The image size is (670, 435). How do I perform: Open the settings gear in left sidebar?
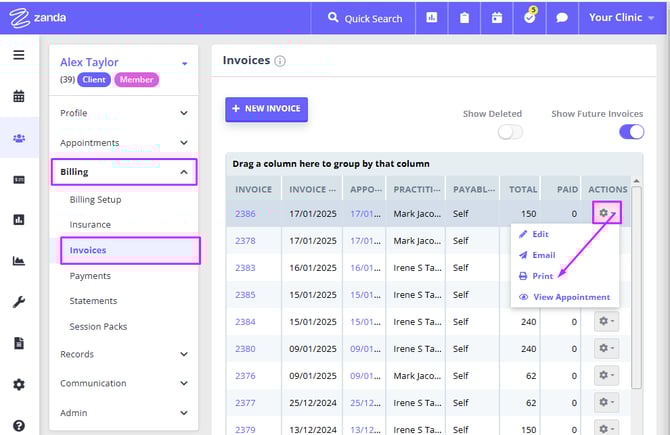18,384
